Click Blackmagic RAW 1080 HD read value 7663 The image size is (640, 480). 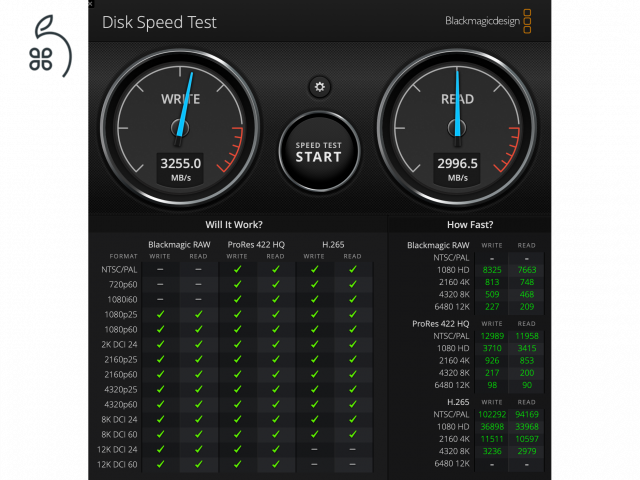click(x=527, y=270)
